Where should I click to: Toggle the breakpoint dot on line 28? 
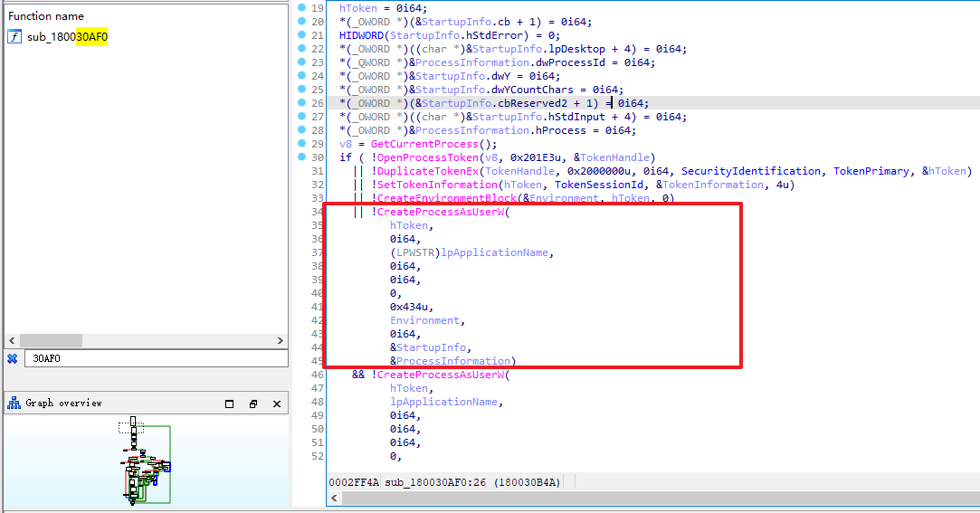(302, 130)
